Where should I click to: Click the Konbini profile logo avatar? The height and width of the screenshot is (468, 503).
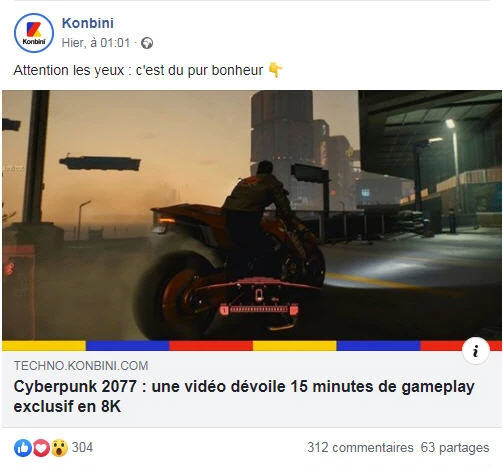point(34,33)
